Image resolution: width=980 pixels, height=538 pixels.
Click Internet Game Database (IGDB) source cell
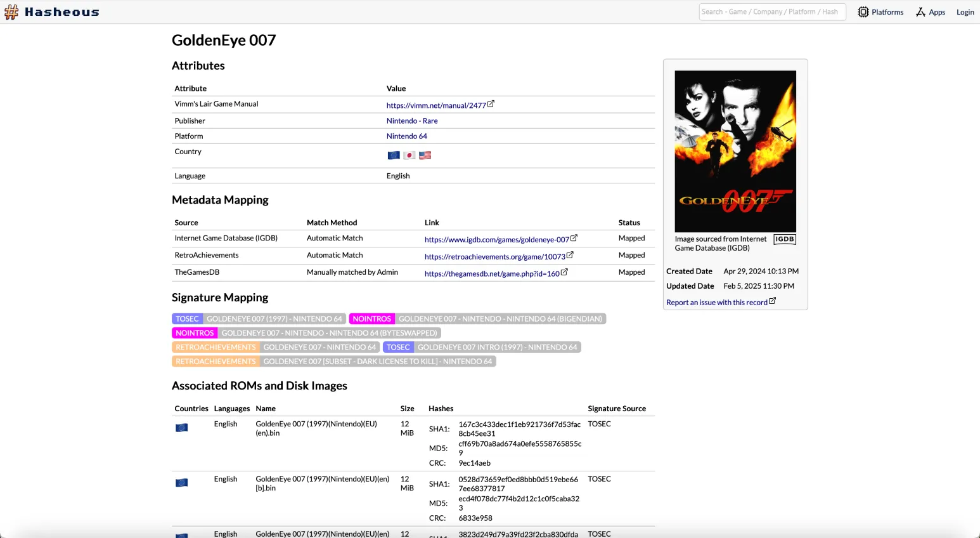tap(226, 238)
